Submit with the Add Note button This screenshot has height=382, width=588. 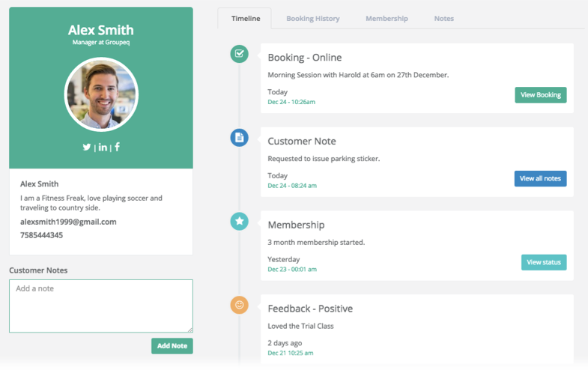[x=172, y=346]
